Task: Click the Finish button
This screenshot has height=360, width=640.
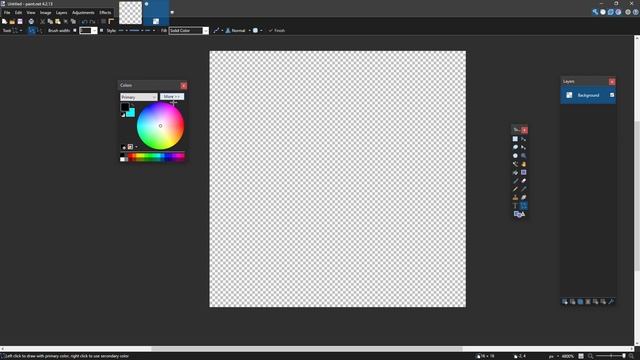Action: click(x=277, y=31)
